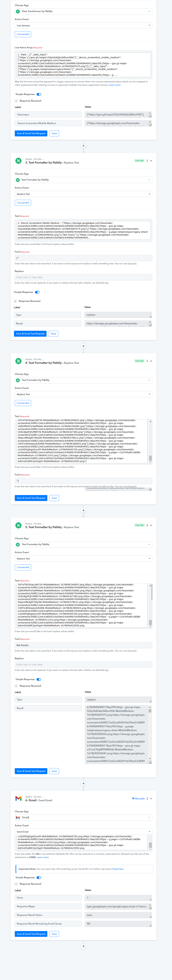The height and width of the screenshot is (980, 172).
Task: Collapse step 5 with its chevron
Action: pyautogui.click(x=151, y=525)
